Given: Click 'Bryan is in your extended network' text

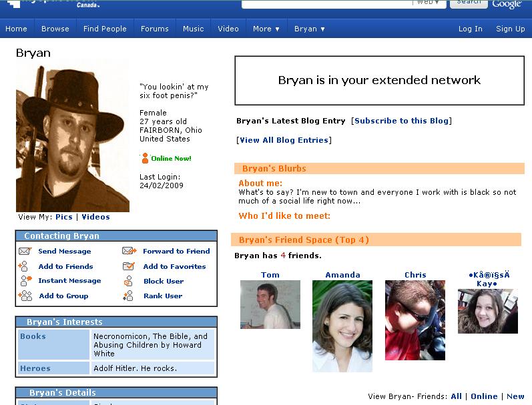Looking at the screenshot, I should (379, 80).
